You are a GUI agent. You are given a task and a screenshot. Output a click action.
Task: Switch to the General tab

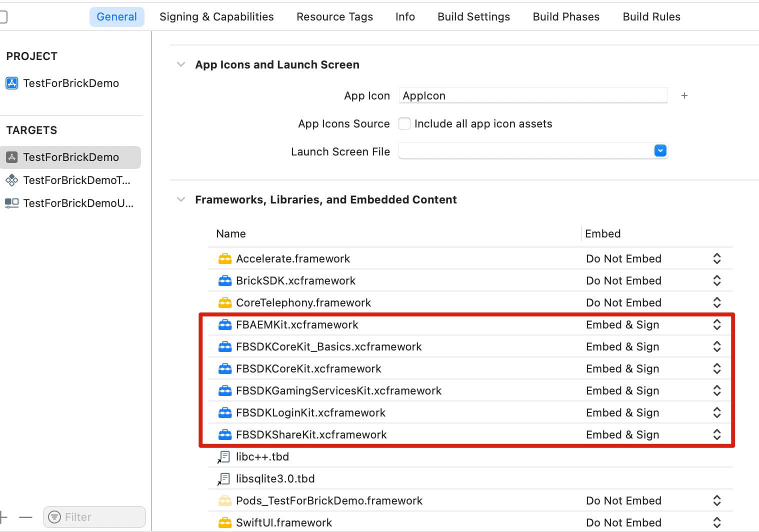coord(116,16)
